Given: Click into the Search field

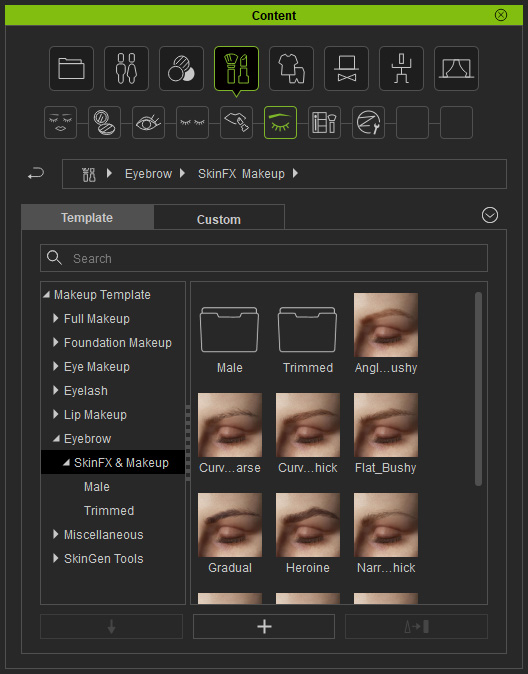Looking at the screenshot, I should (264, 258).
